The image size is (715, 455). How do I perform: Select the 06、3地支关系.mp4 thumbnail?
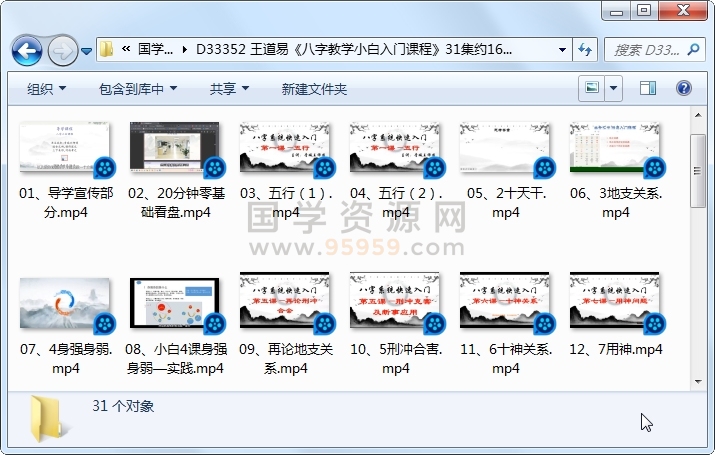(x=615, y=147)
